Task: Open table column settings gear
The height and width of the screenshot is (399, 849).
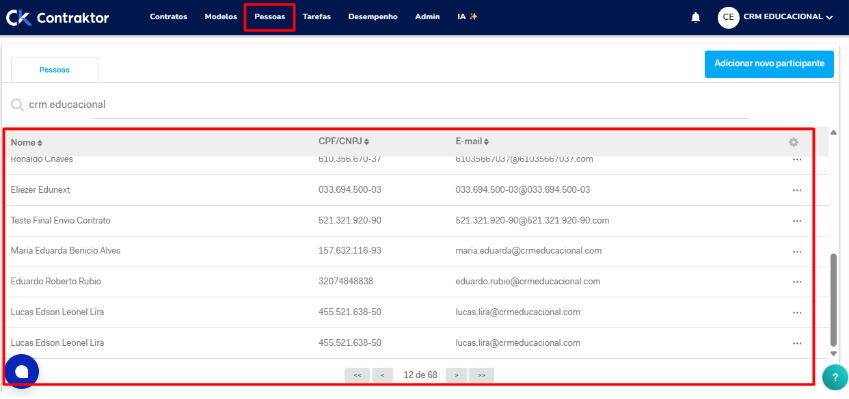Action: click(793, 142)
